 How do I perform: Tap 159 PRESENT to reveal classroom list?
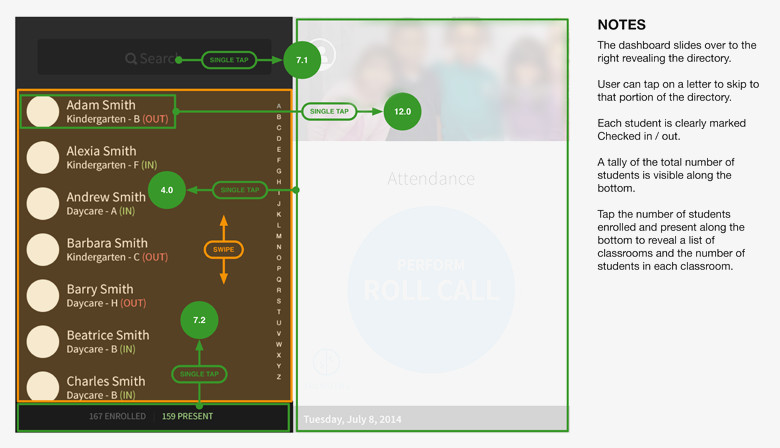[x=187, y=416]
